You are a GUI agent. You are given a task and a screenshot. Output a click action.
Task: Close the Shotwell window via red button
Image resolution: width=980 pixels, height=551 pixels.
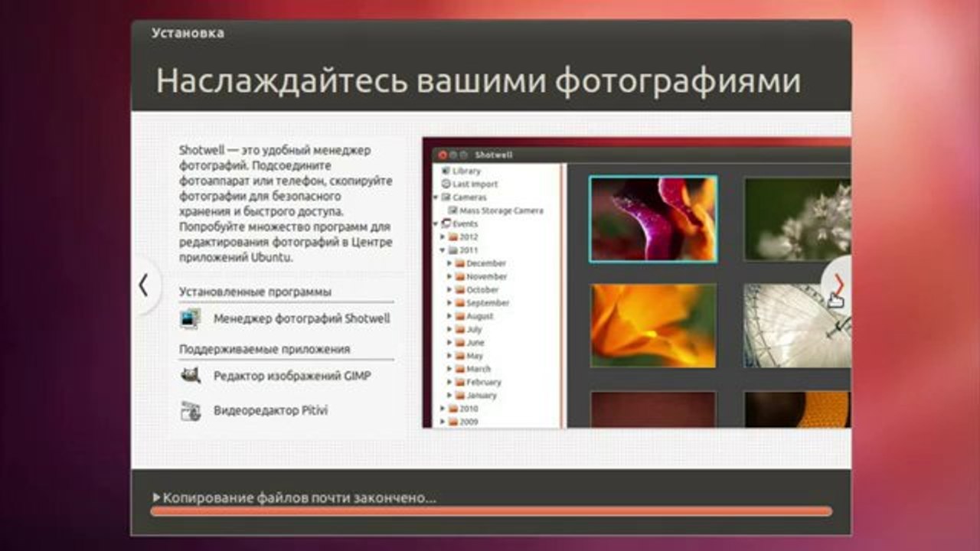click(443, 155)
